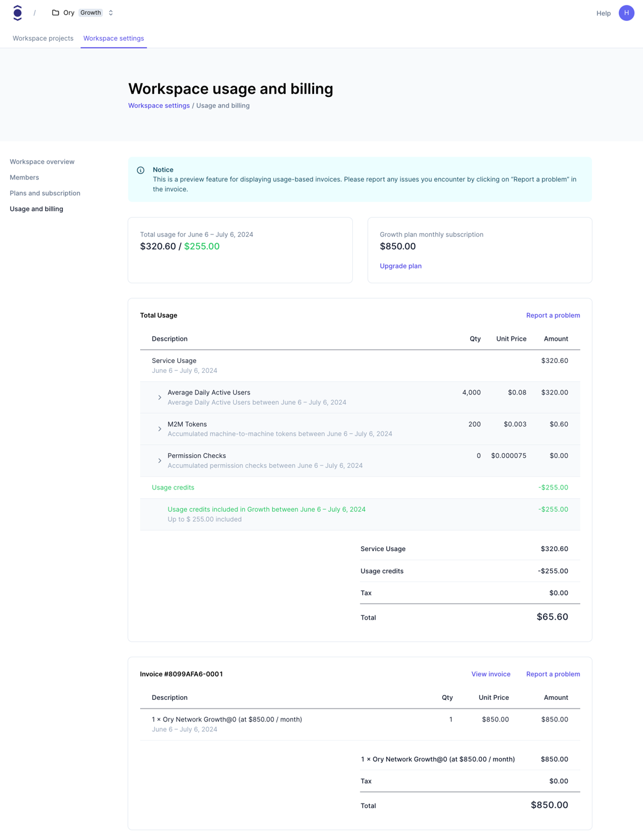The width and height of the screenshot is (643, 840).
Task: Switch to the Workspace settings tab
Action: 114,38
